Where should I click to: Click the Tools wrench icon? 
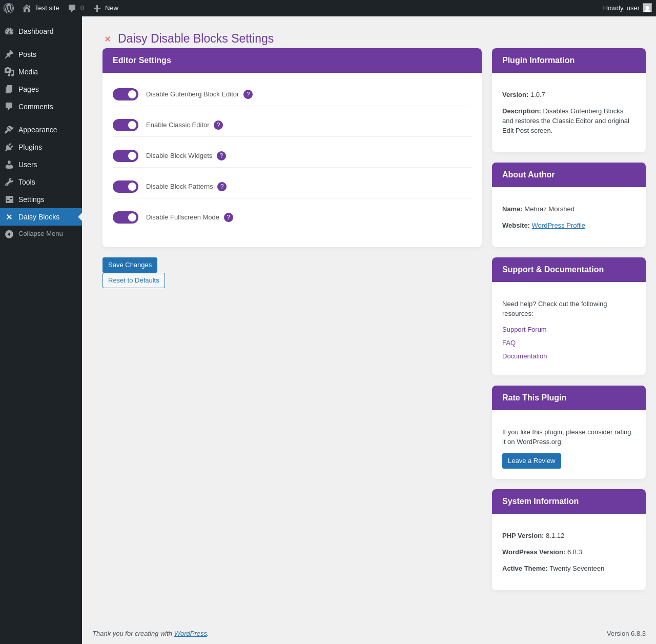click(x=9, y=182)
